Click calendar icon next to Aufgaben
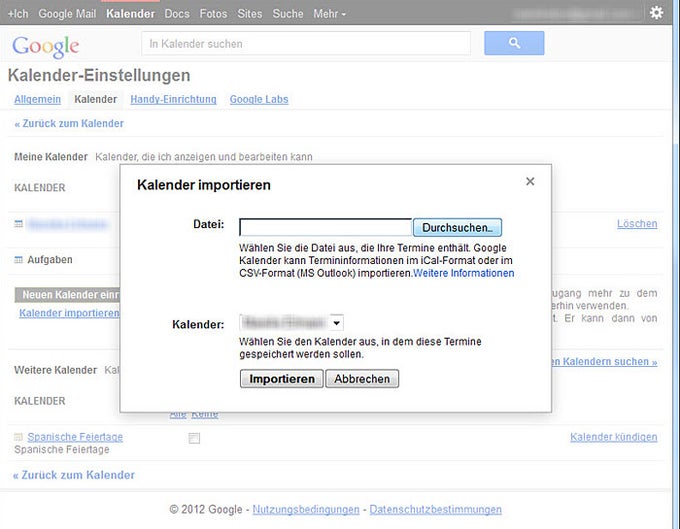680x529 pixels. (18, 260)
